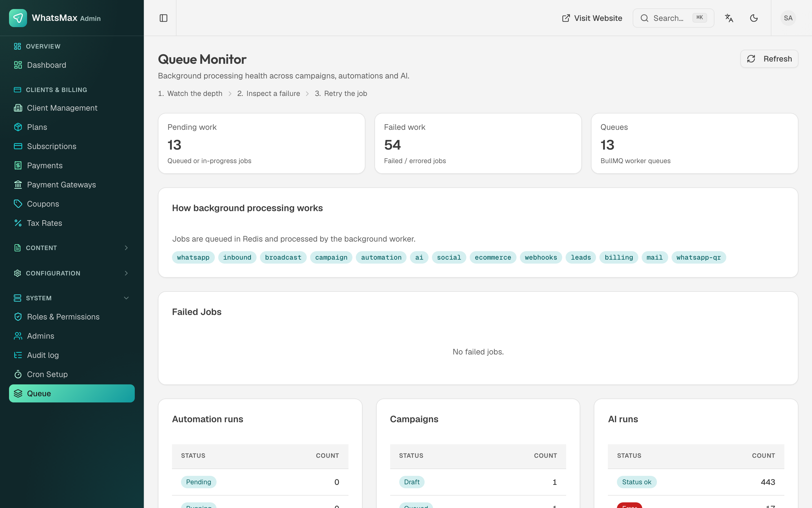This screenshot has height=508, width=812.
Task: Click the whatsapp queue tag
Action: 193,257
